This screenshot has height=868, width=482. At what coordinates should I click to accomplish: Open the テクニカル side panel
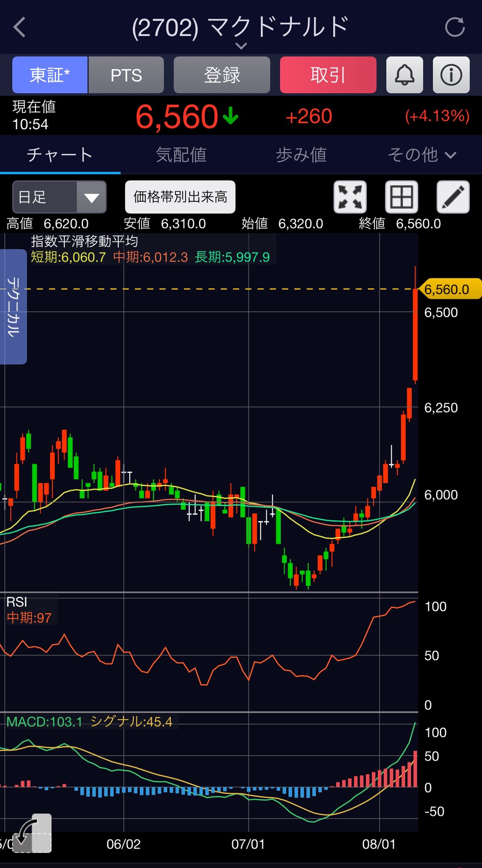(13, 307)
